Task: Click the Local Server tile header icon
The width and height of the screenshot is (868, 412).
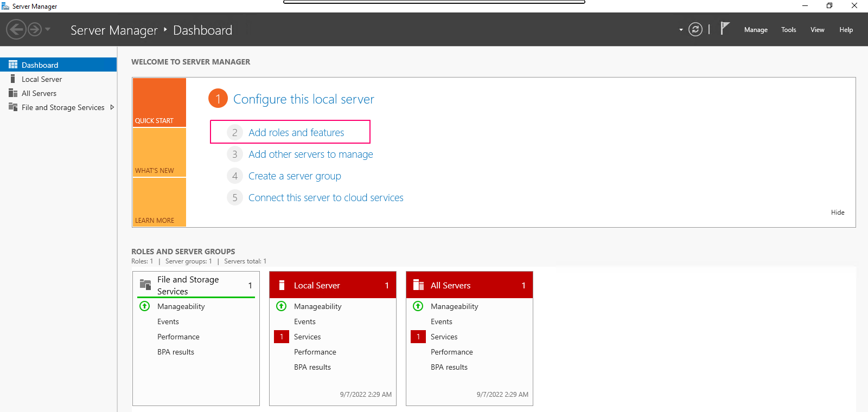Action: point(282,285)
